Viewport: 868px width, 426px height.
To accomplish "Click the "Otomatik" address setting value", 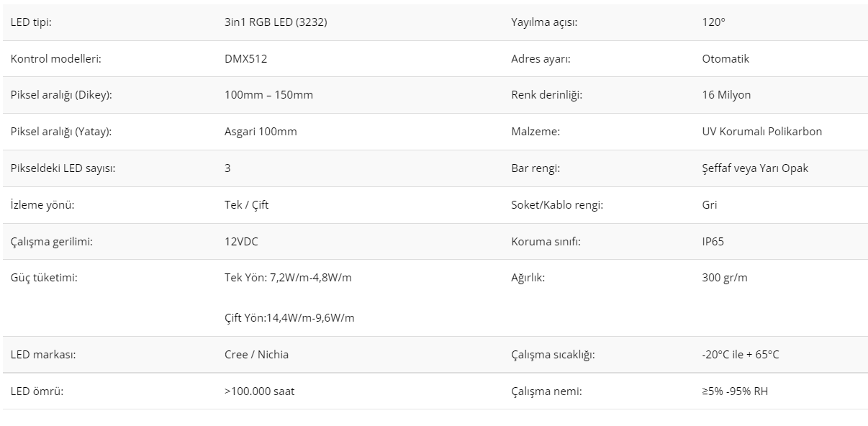I will coord(725,59).
